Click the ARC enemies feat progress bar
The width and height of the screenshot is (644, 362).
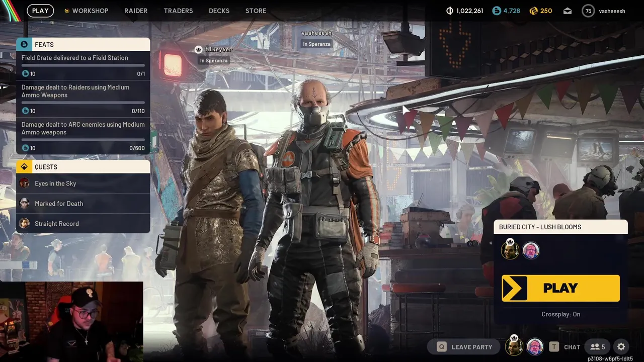[83, 140]
